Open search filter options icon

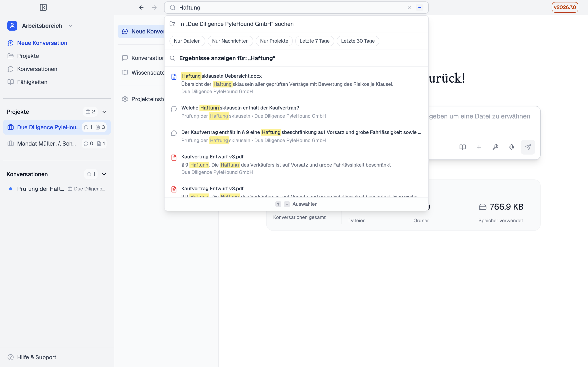420,7
